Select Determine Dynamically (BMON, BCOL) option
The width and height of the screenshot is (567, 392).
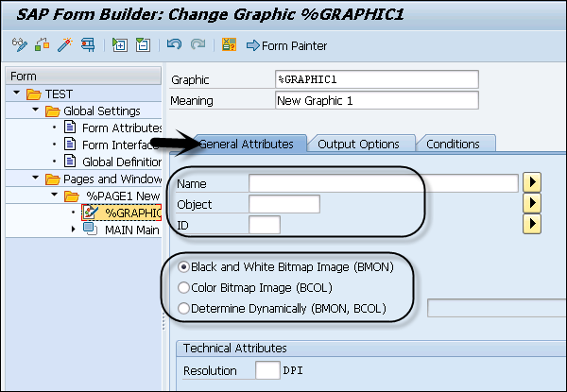[184, 307]
